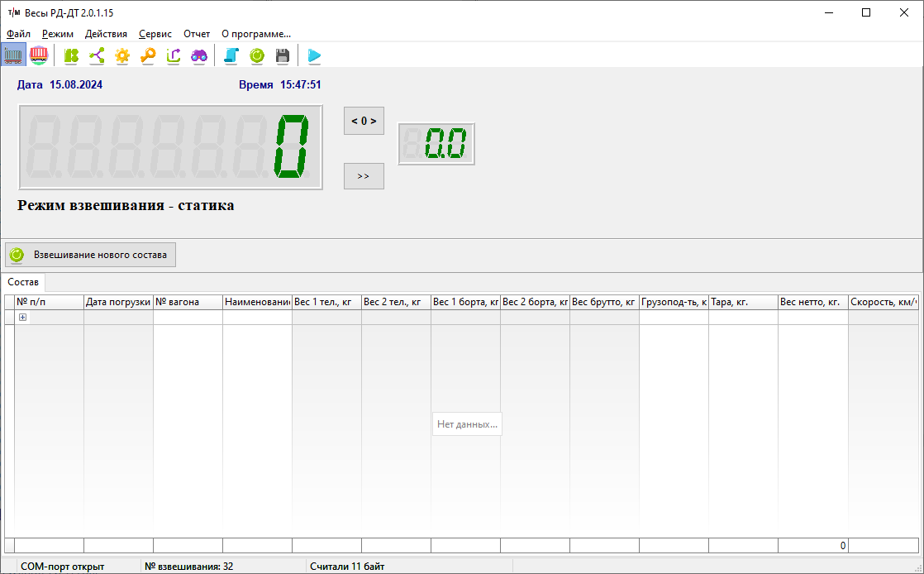This screenshot has width=924, height=574.
Task: Click the № вагона column header
Action: tap(188, 303)
